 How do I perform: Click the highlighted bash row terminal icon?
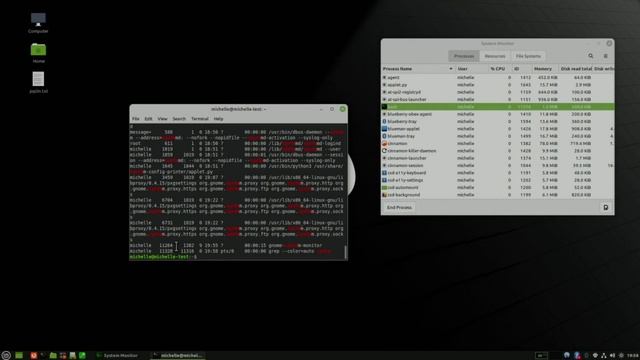point(384,107)
